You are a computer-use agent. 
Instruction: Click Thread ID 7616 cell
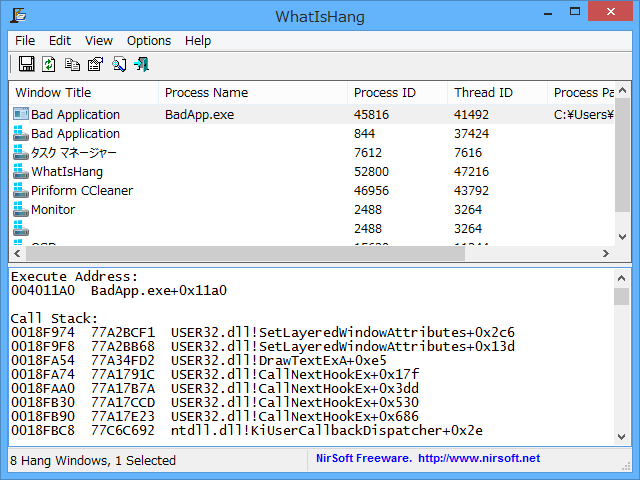(x=468, y=152)
